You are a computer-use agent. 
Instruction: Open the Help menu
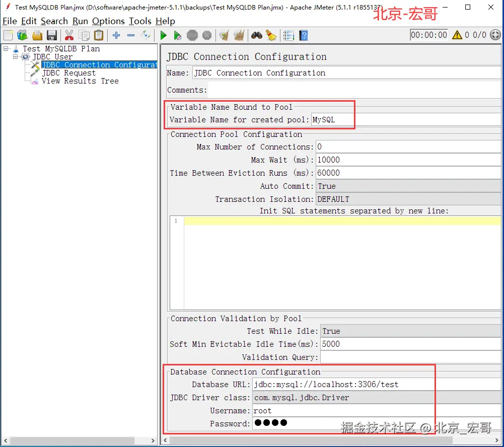[x=165, y=21]
